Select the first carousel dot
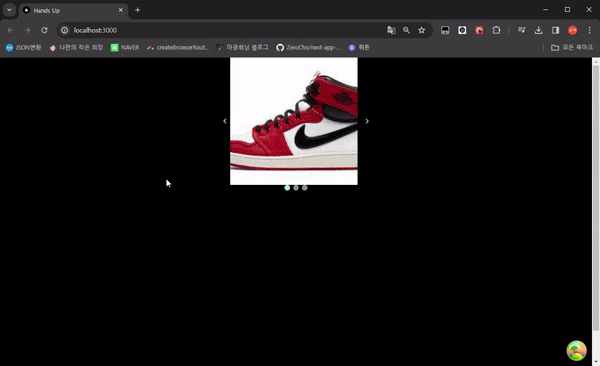 [287, 188]
